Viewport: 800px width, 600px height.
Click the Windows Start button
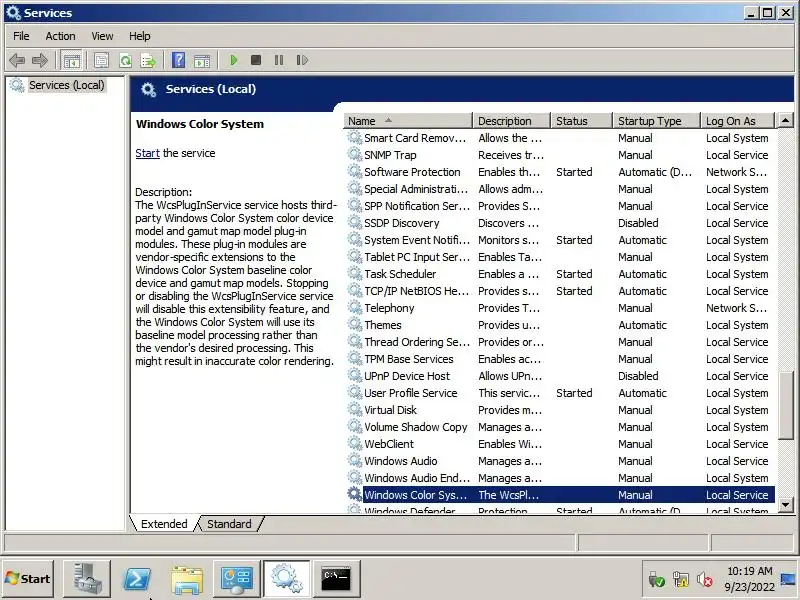[x=28, y=579]
